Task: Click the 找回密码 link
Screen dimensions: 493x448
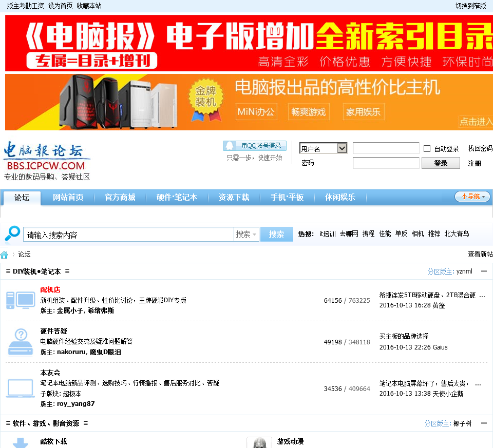Action: pyautogui.click(x=480, y=148)
